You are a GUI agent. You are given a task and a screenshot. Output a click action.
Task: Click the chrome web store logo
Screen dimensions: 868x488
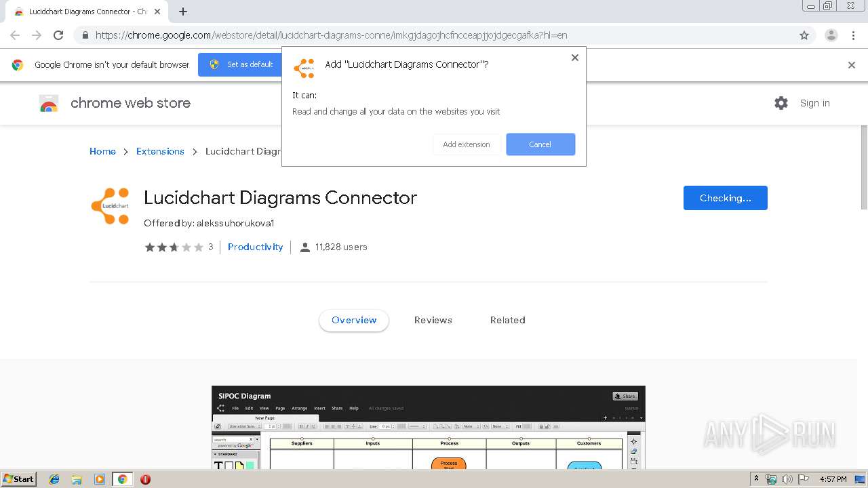point(115,103)
